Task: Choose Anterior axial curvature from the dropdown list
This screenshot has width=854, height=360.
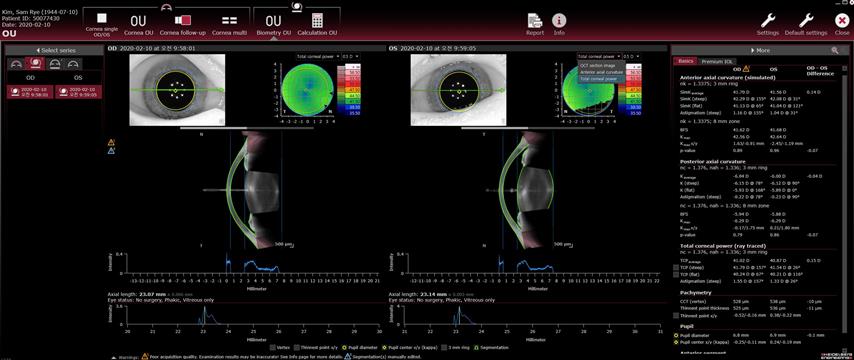Action: [601, 72]
